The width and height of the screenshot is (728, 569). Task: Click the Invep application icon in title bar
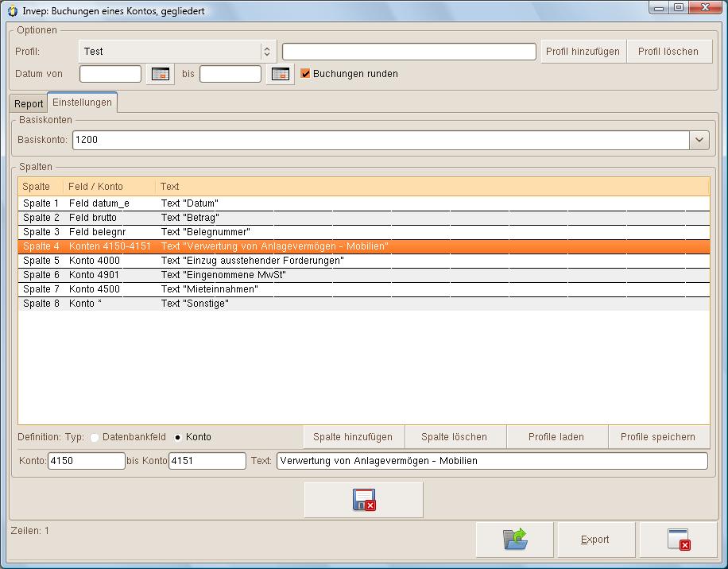pos(13,10)
